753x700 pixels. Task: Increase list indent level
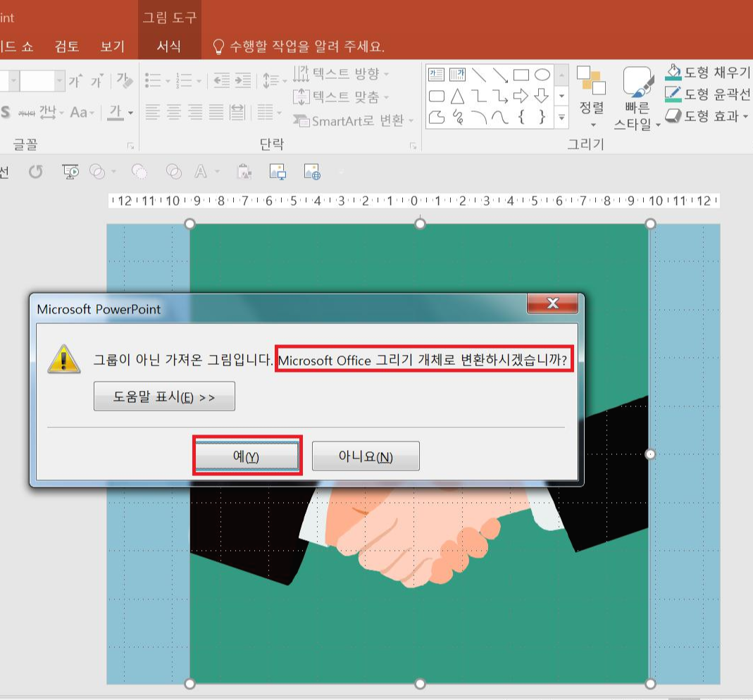242,81
